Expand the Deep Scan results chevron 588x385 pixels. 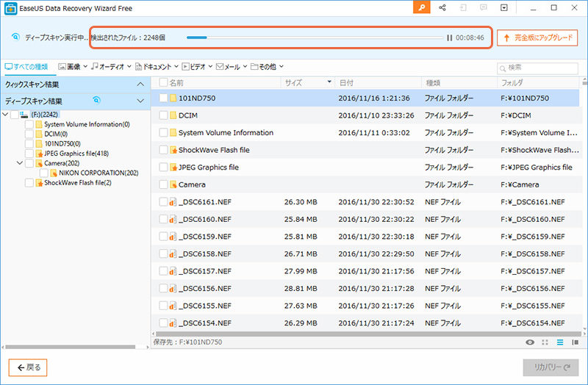point(140,101)
